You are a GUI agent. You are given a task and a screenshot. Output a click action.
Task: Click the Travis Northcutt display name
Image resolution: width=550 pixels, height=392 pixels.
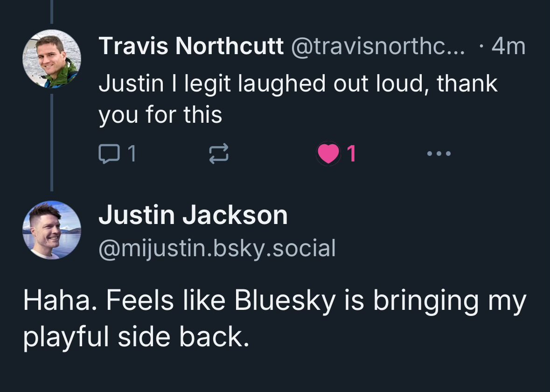tap(191, 46)
